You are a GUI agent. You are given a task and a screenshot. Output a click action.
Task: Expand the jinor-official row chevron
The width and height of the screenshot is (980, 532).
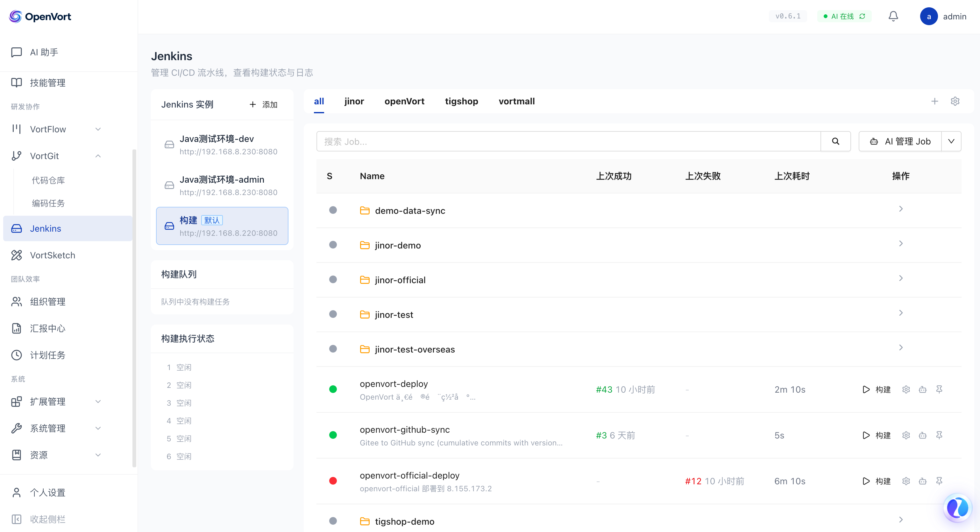(x=900, y=278)
